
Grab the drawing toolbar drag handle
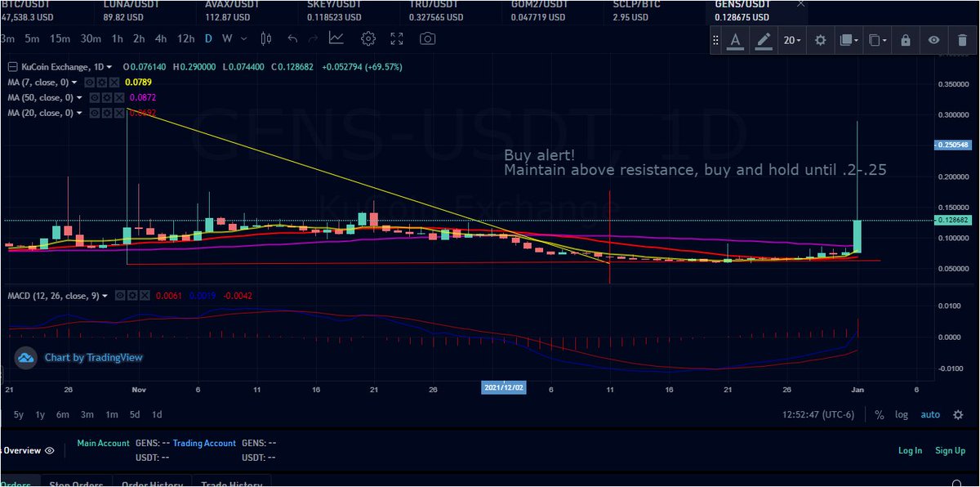716,40
